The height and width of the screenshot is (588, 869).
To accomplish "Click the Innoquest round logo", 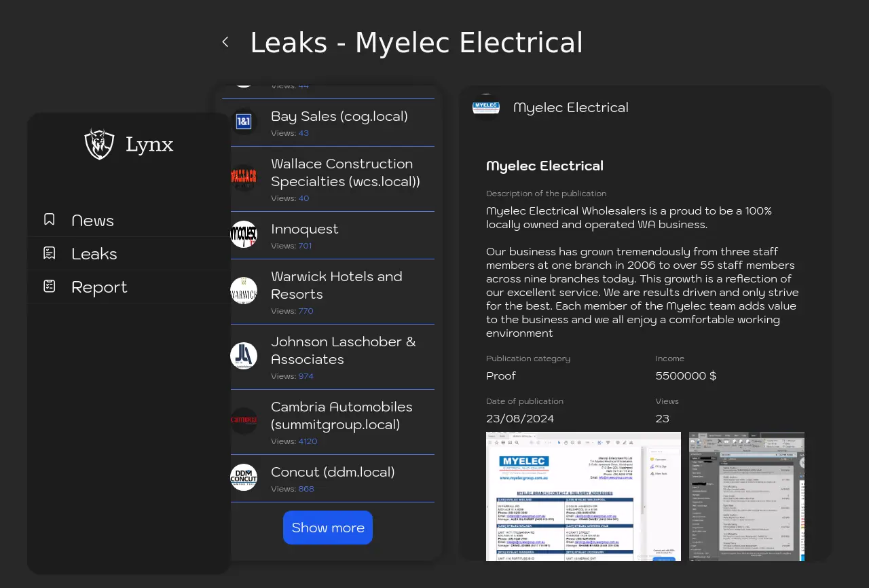I will [244, 235].
